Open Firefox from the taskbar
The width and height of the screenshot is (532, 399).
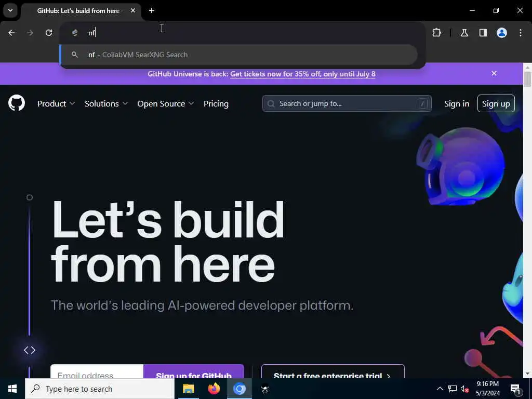(214, 389)
